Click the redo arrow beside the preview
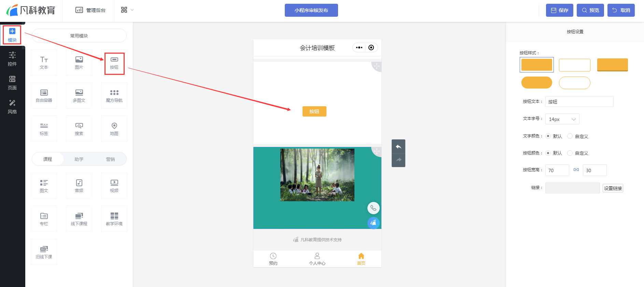This screenshot has width=644, height=287. [398, 160]
